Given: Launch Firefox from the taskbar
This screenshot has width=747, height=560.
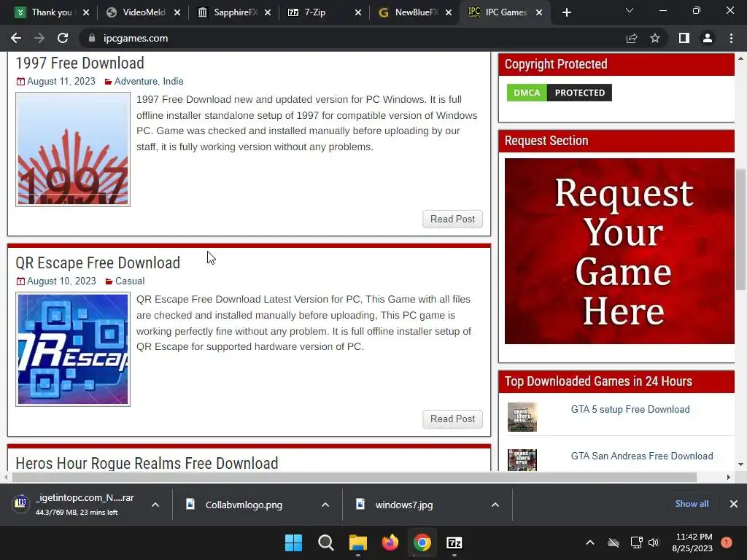Looking at the screenshot, I should 390,542.
